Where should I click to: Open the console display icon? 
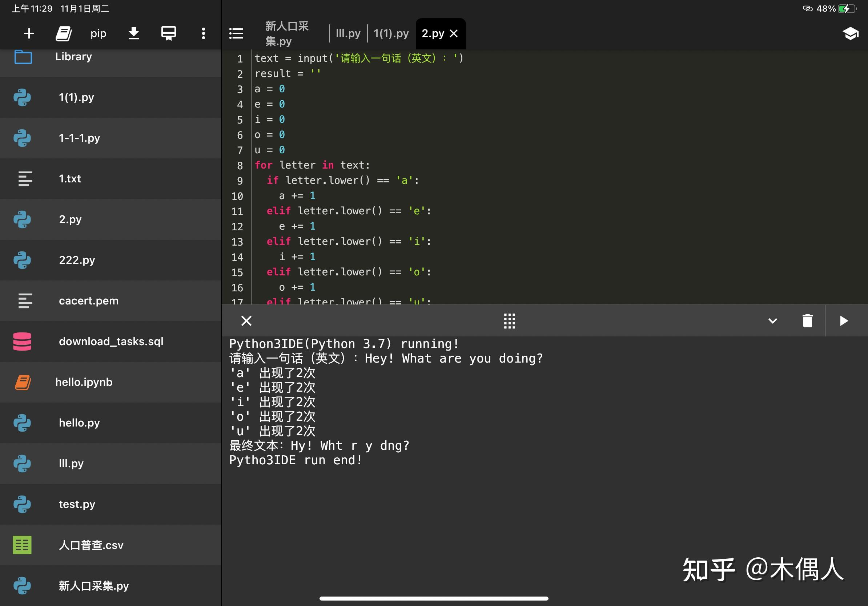click(169, 34)
